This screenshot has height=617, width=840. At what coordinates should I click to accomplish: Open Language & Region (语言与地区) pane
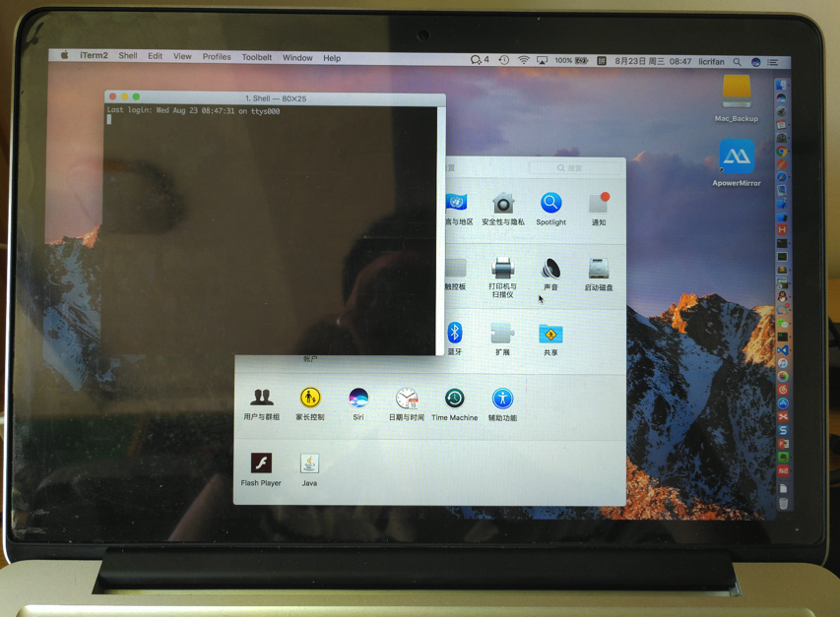click(x=458, y=210)
